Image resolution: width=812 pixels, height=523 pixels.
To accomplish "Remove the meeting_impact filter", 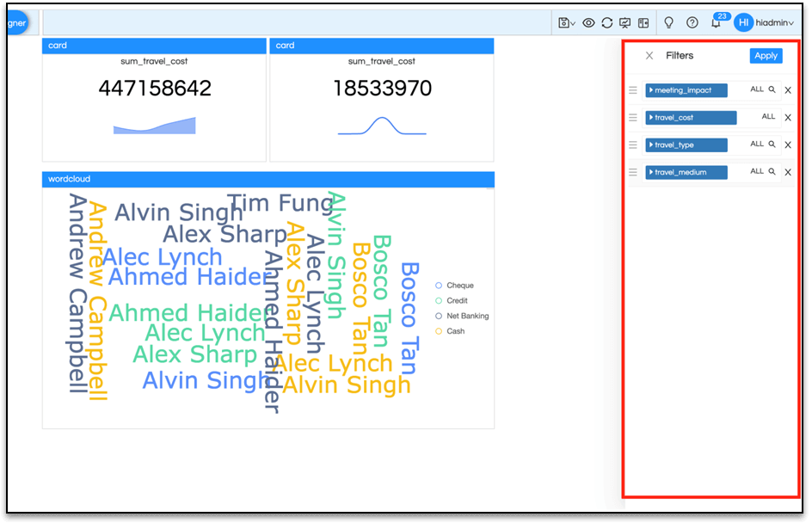I will (788, 90).
